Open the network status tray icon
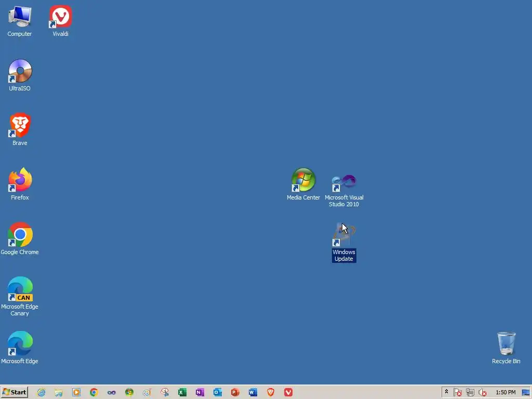 tap(470, 393)
